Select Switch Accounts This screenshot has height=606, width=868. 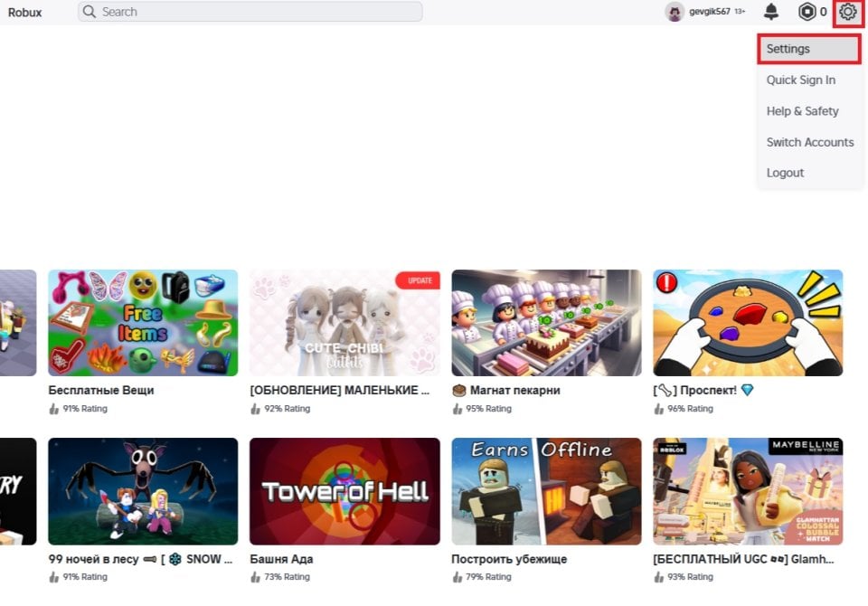(x=810, y=142)
